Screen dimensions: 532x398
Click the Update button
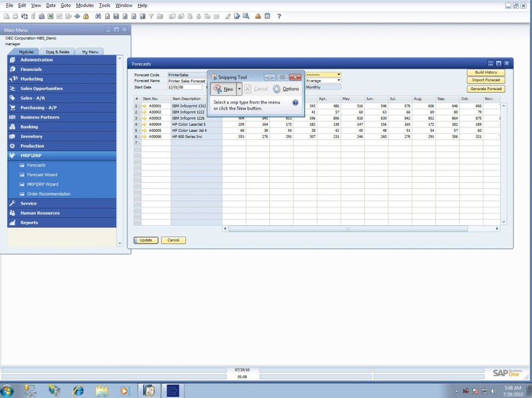[x=146, y=240]
